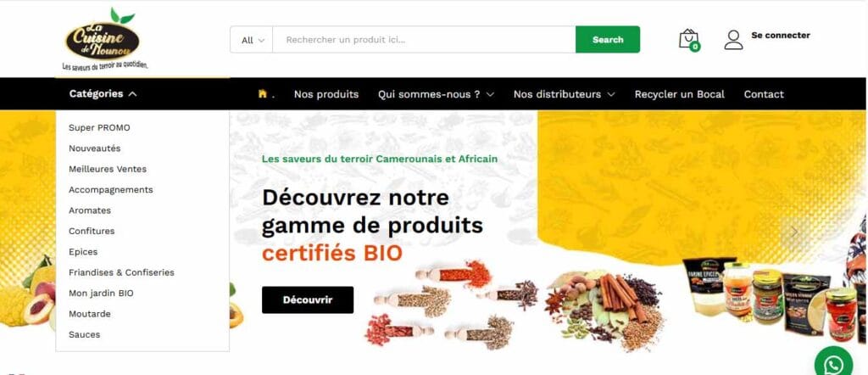Screen dimensions: 868x375
Task: Open the All category search dropdown
Action: click(x=252, y=40)
